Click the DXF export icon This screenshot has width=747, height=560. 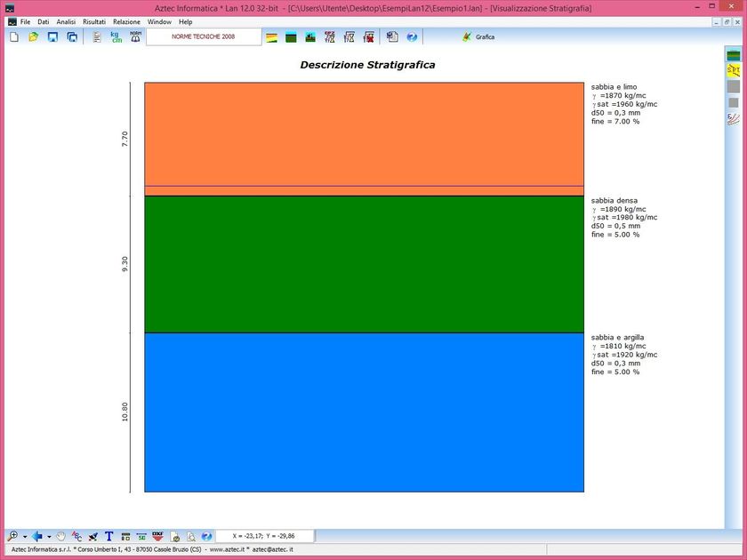(157, 536)
